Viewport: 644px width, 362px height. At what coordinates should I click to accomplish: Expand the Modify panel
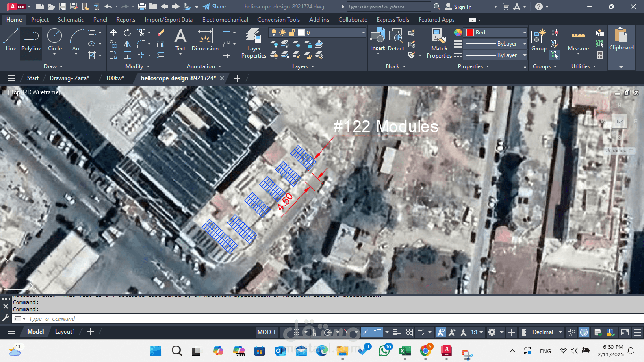[x=138, y=66]
